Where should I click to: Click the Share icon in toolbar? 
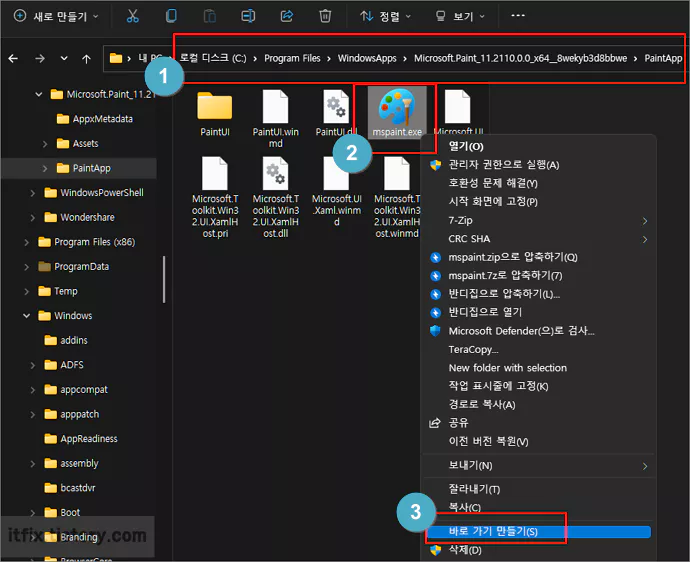click(x=287, y=16)
